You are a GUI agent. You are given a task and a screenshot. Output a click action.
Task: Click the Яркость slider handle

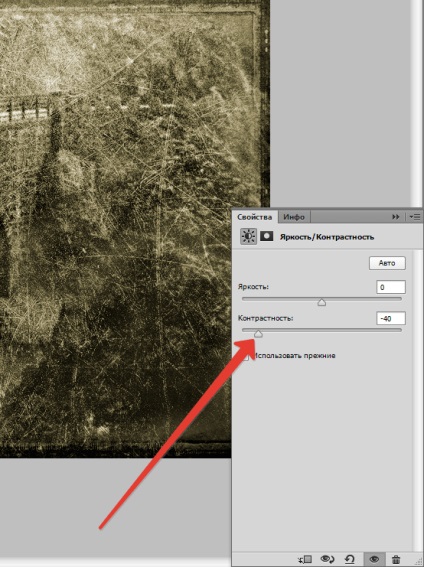pyautogui.click(x=322, y=302)
